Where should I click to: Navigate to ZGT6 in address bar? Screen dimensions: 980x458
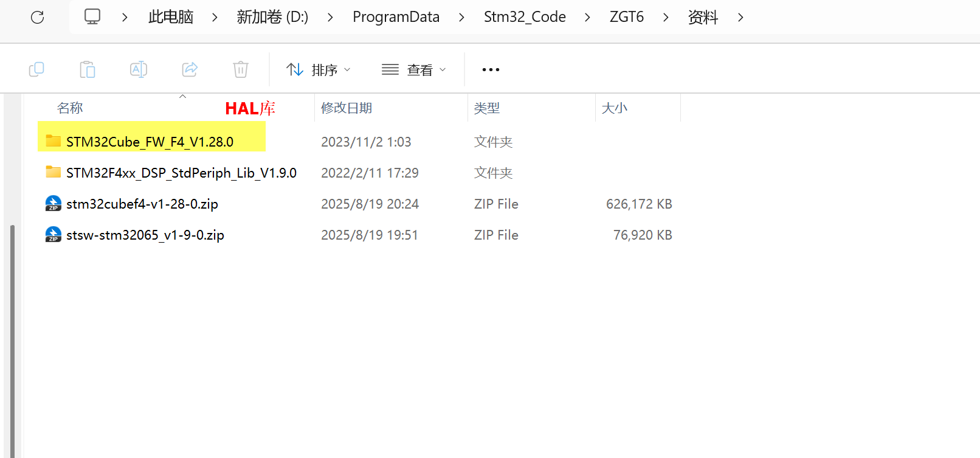pyautogui.click(x=627, y=17)
